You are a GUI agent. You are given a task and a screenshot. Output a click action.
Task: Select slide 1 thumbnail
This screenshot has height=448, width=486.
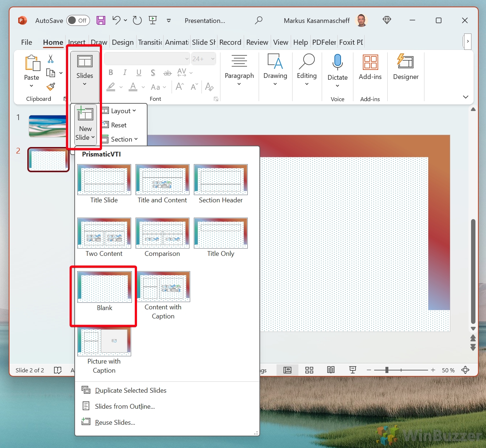click(48, 126)
